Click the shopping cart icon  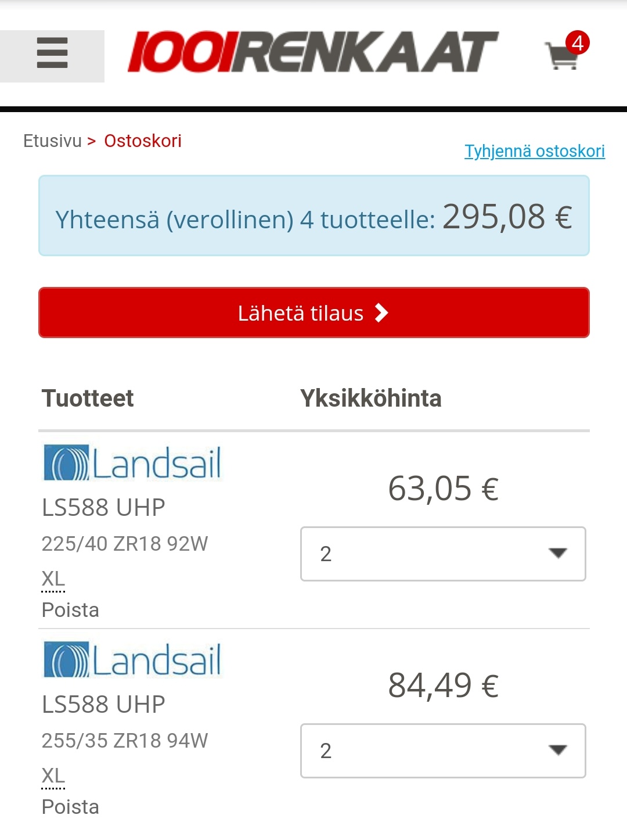coord(563,55)
